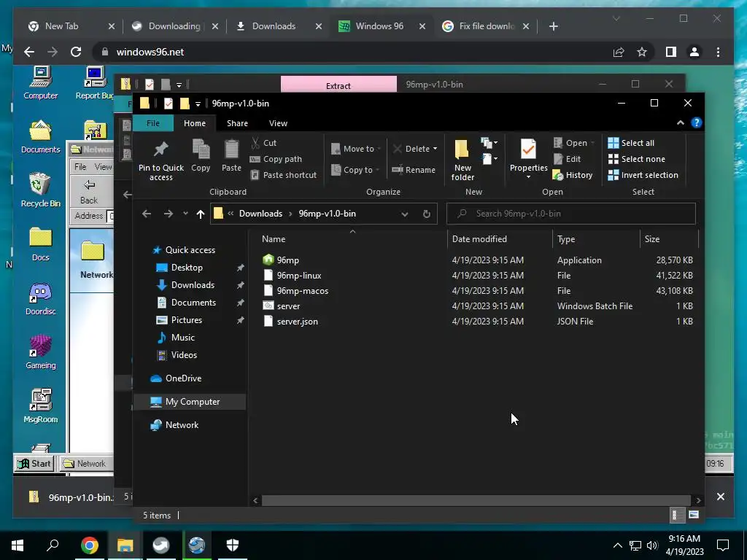The image size is (747, 560).
Task: Open MsgRoom icon on Windows 96 desktop
Action: click(41, 406)
